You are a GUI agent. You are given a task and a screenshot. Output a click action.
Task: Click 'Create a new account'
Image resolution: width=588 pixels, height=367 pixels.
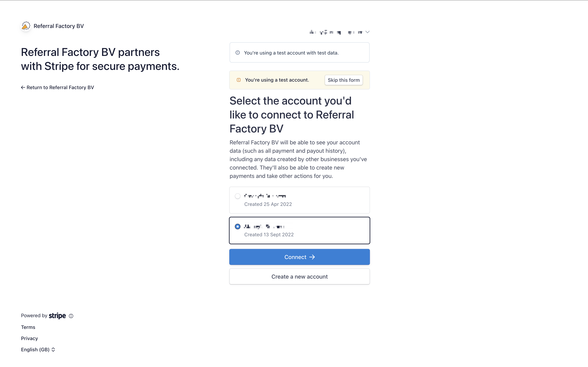299,276
